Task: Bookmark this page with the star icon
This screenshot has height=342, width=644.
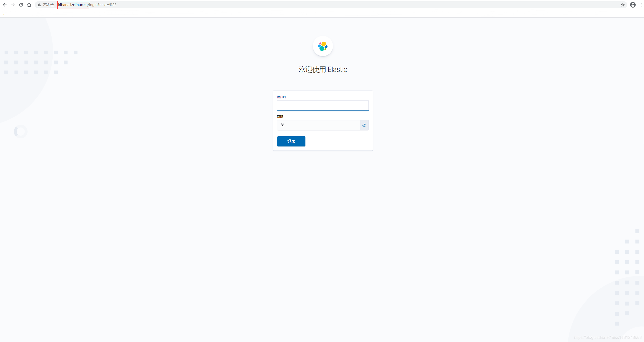Action: 623,5
